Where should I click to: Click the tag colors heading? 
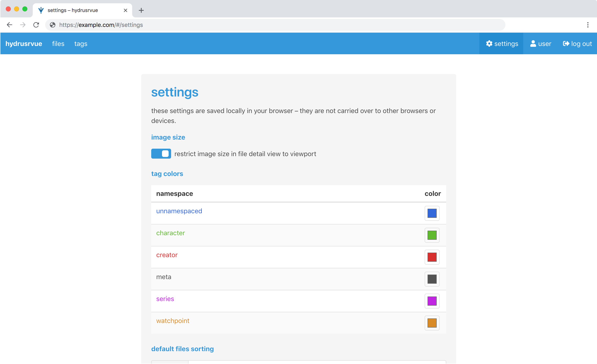[x=167, y=174]
